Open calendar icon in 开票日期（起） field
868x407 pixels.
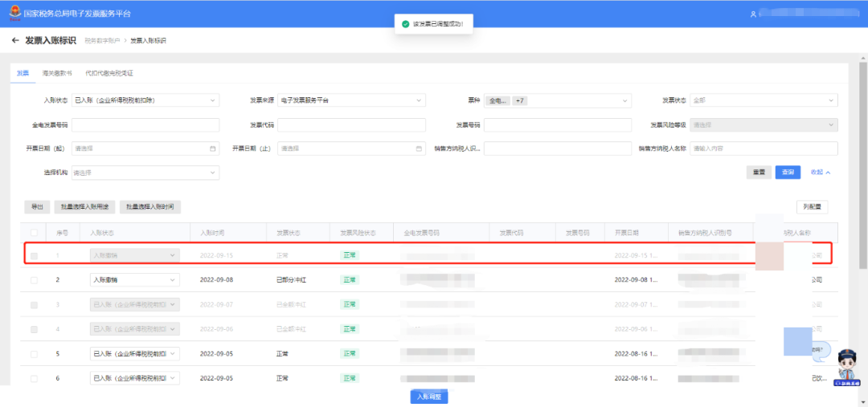[213, 149]
